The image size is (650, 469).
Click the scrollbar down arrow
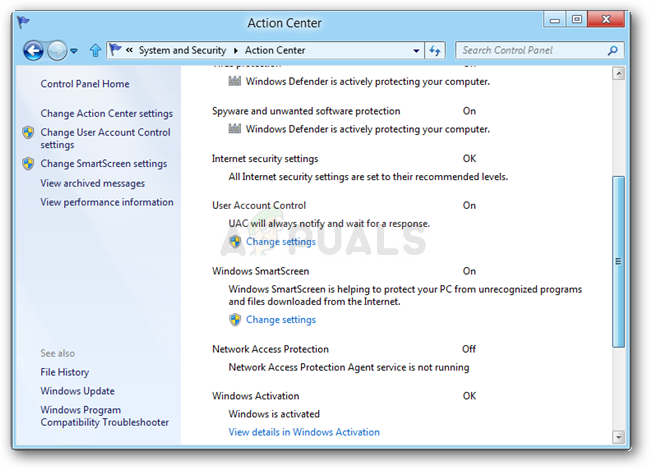(x=618, y=437)
